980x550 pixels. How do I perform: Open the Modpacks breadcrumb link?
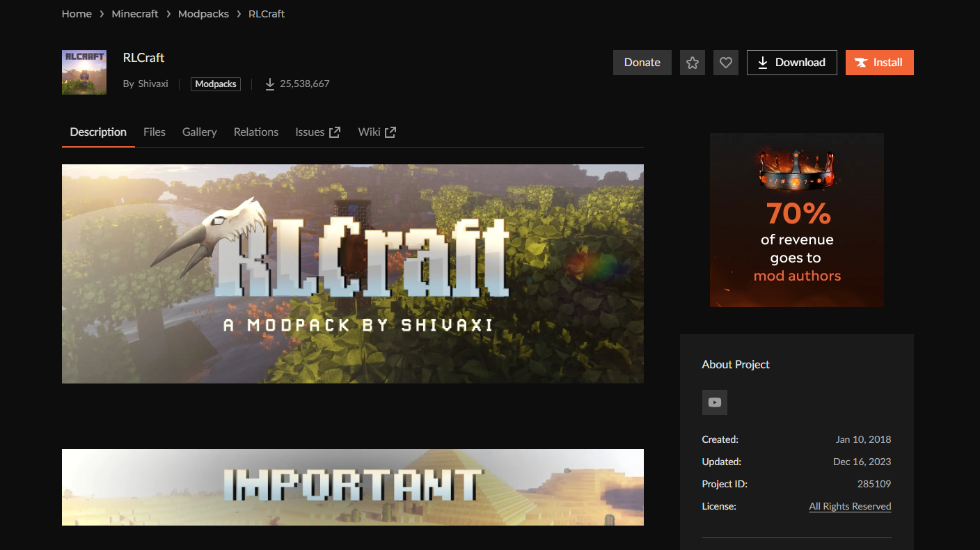point(203,14)
